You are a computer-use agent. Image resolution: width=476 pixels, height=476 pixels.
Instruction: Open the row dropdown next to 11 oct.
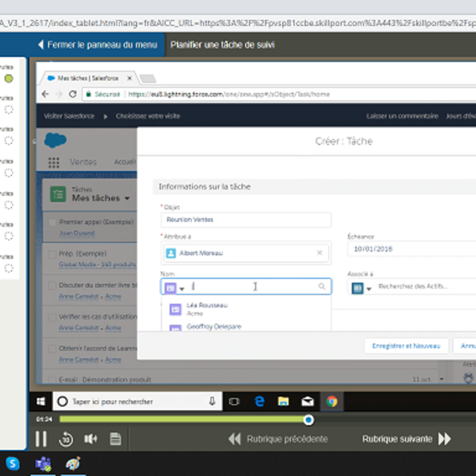441,379
